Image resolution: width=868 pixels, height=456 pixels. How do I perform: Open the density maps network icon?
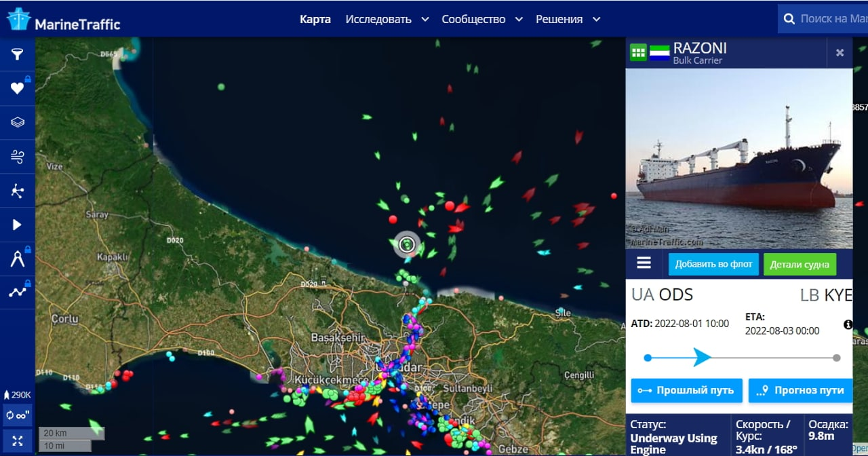[17, 191]
